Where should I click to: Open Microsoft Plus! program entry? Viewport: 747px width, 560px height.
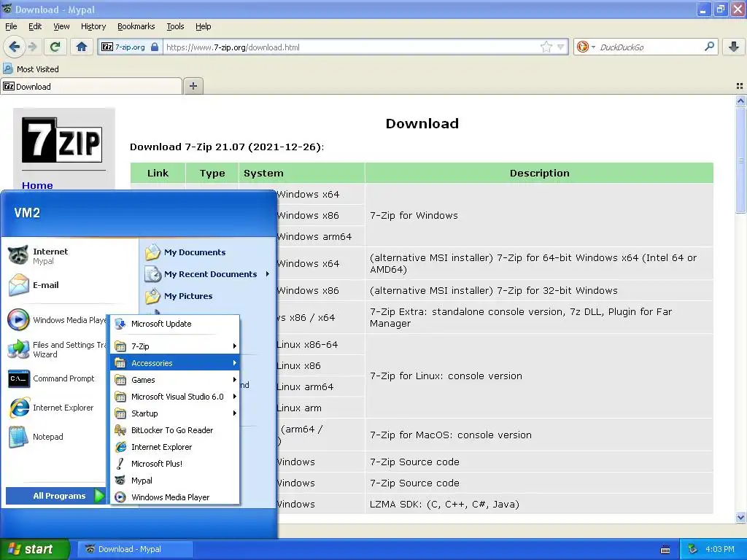point(174,463)
